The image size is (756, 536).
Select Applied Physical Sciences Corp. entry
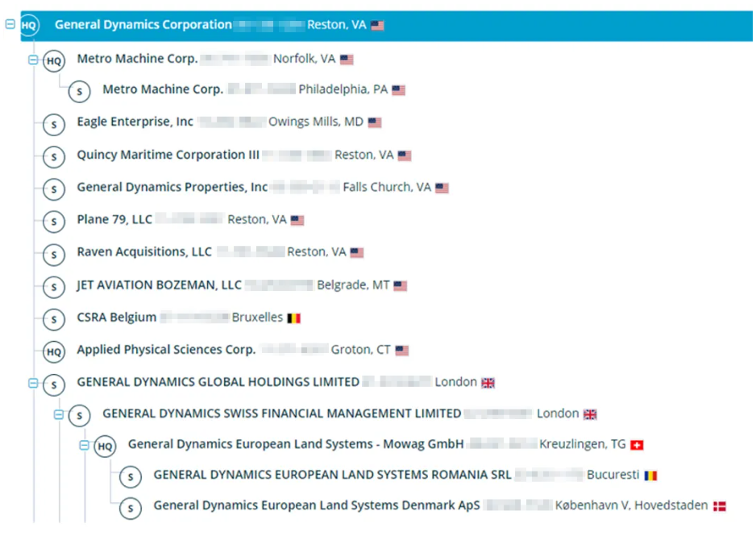pyautogui.click(x=166, y=350)
